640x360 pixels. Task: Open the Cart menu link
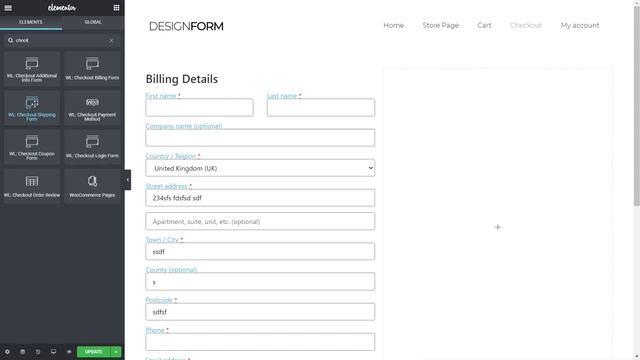(484, 25)
